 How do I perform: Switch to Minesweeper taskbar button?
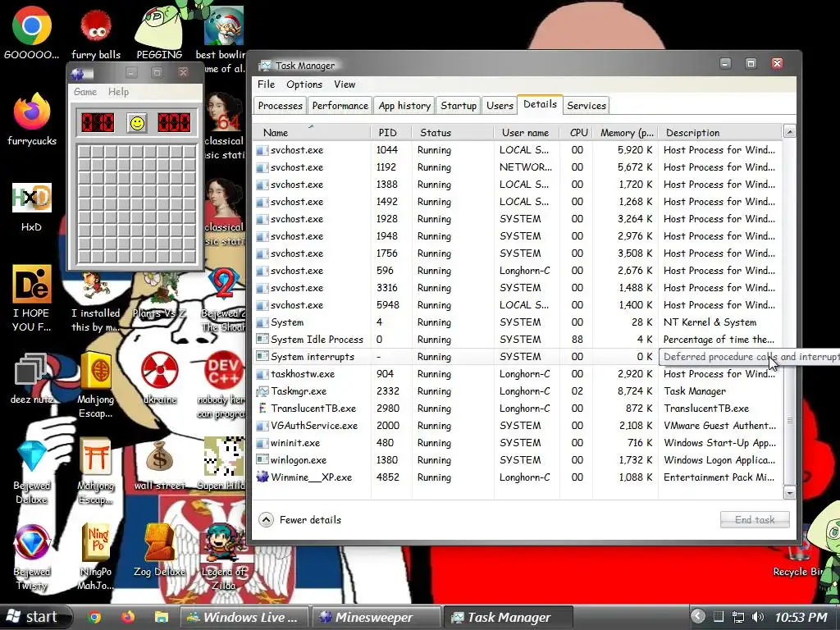[x=376, y=617]
